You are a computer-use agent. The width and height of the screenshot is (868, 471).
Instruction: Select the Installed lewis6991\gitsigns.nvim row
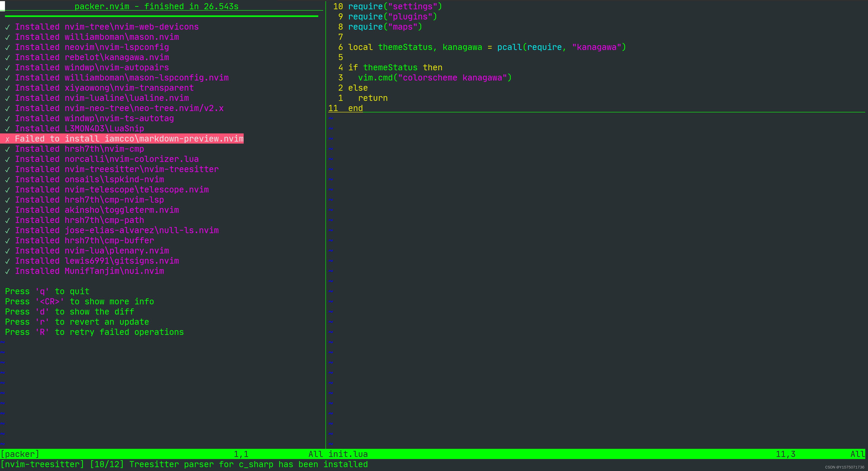pos(92,261)
